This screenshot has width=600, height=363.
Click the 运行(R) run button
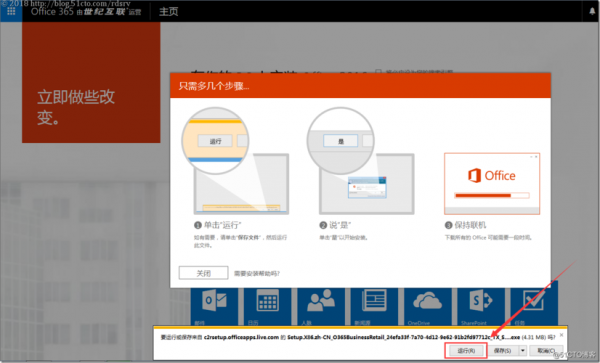click(466, 350)
